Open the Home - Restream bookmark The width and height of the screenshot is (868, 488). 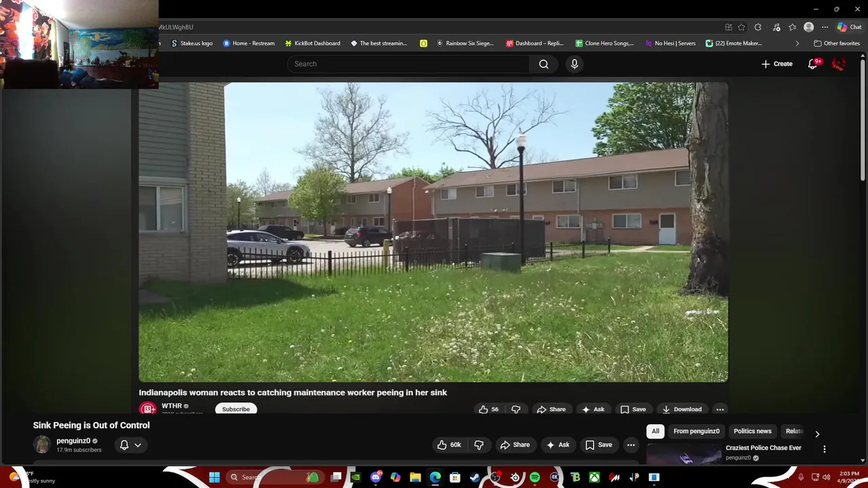tap(249, 43)
